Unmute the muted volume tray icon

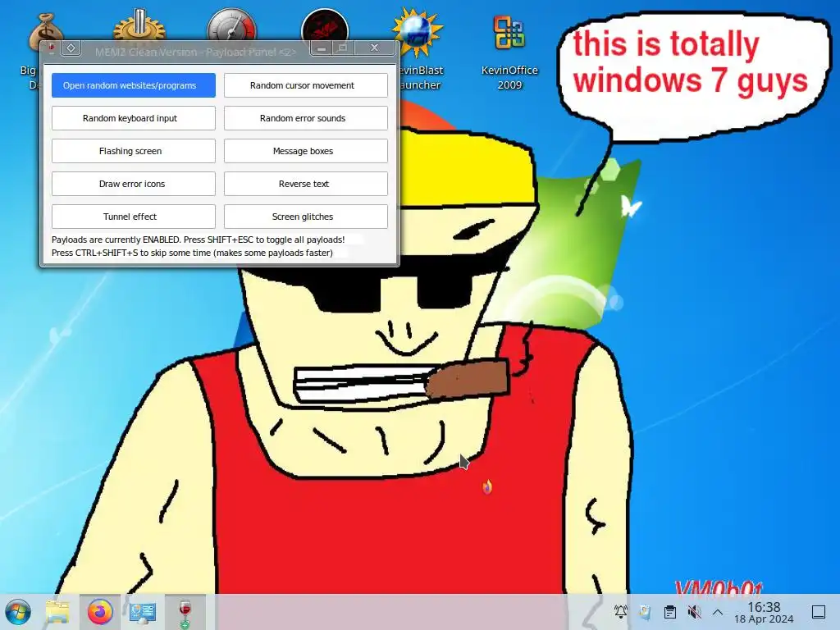694,612
